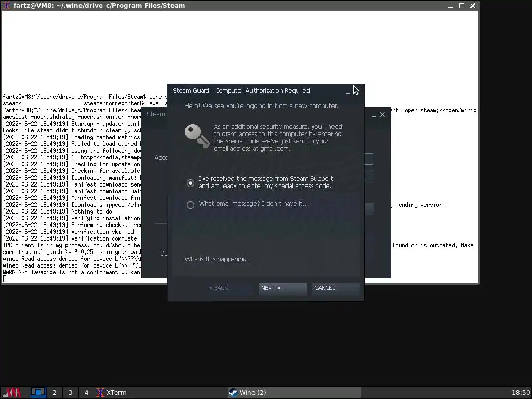Switch to virtual desktop 3
532x399 pixels.
pos(70,393)
